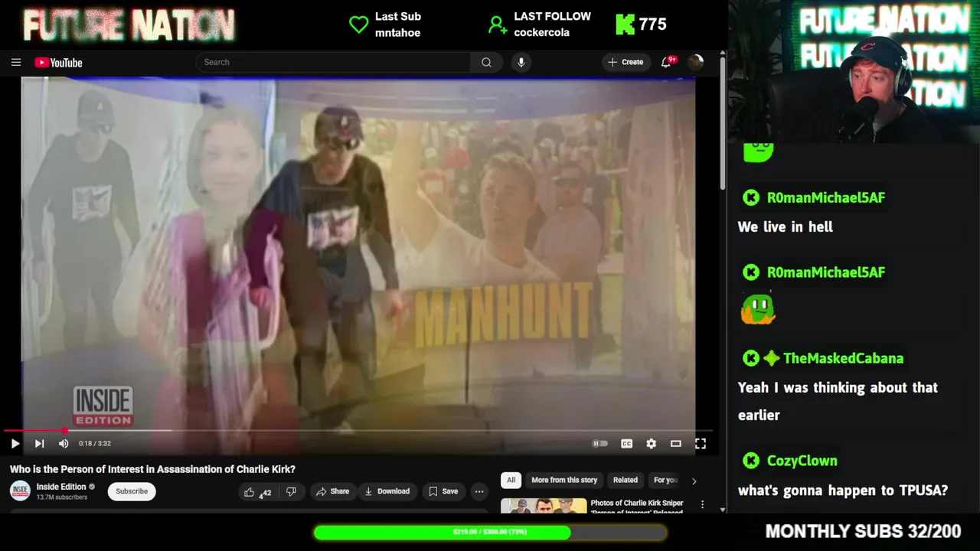The image size is (980, 551).
Task: Toggle closed captions on the player
Action: click(626, 443)
